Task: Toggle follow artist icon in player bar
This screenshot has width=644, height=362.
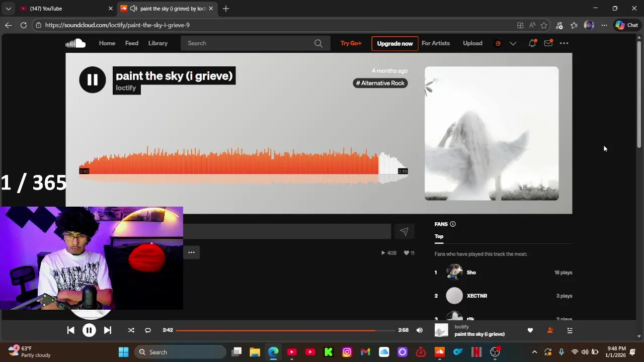Action: (550, 330)
